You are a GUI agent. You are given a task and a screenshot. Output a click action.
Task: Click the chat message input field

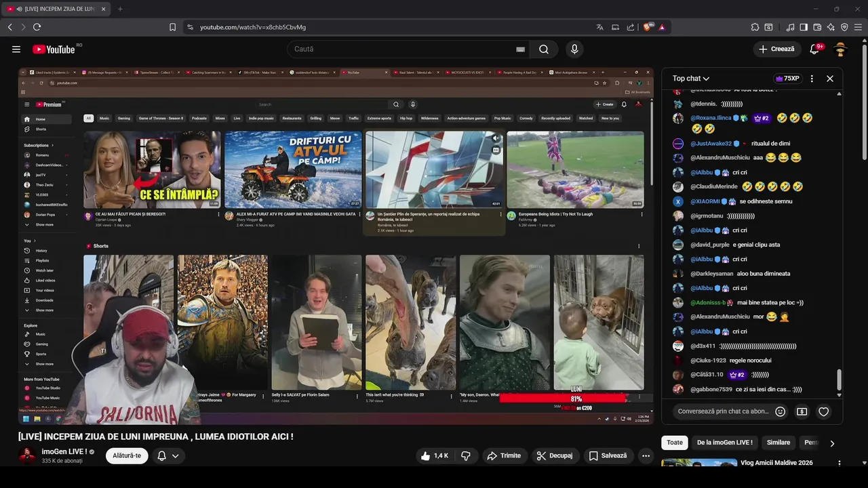(x=723, y=411)
